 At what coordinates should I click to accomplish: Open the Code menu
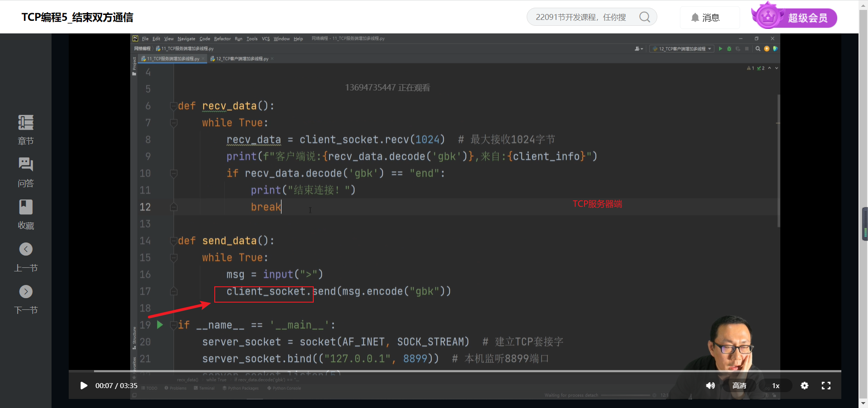[205, 39]
